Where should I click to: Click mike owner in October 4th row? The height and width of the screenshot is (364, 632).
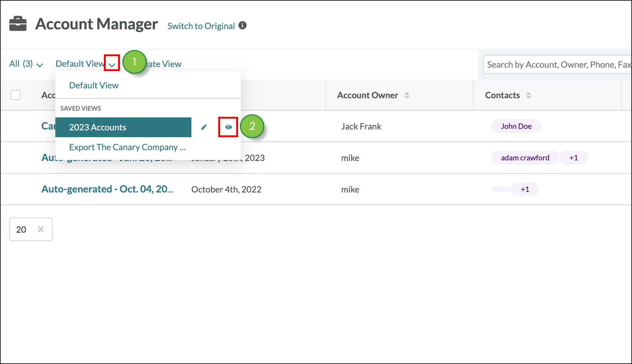tap(350, 189)
